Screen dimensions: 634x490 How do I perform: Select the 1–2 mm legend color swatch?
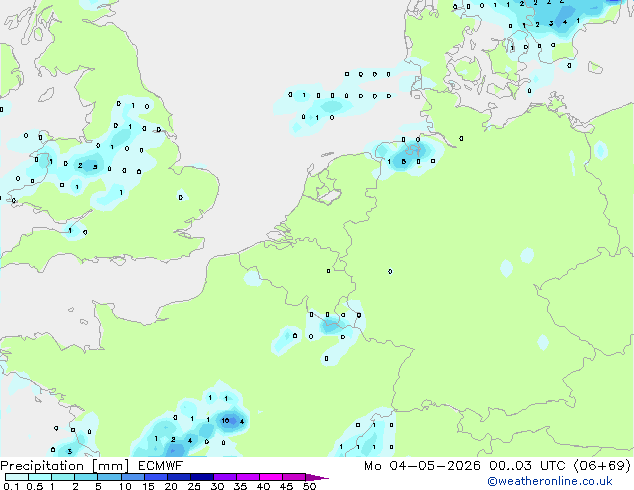point(63,477)
